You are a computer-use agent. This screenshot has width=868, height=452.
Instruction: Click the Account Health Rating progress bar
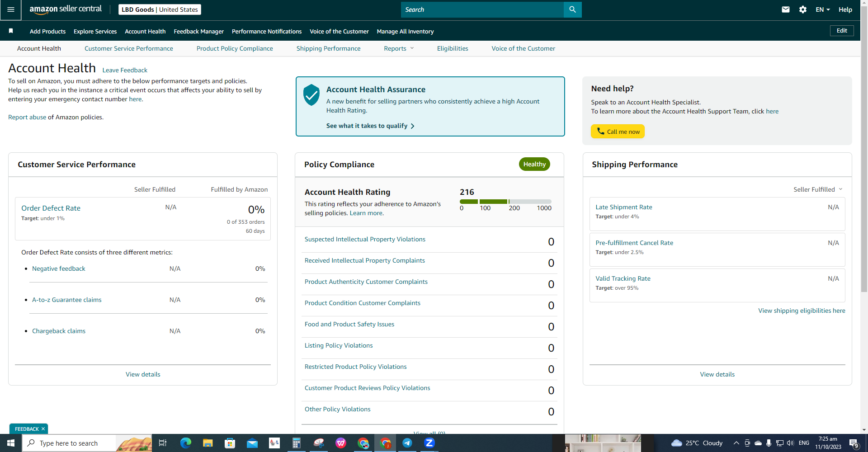pyautogui.click(x=505, y=202)
